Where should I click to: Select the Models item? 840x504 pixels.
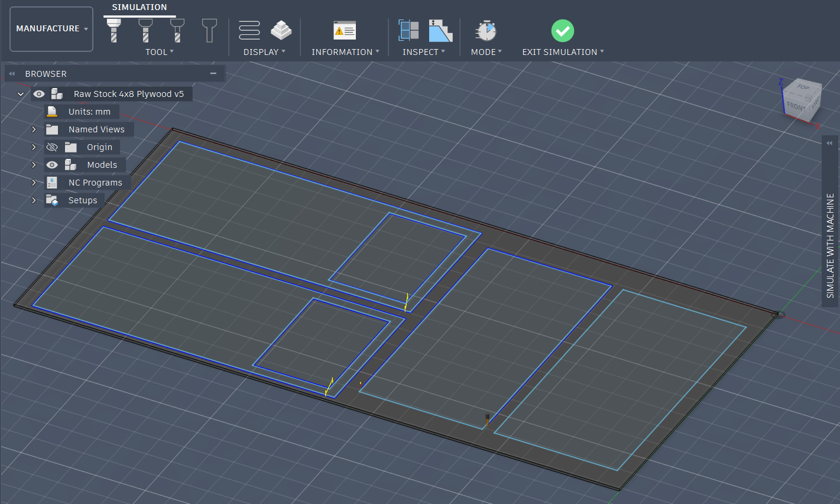pyautogui.click(x=102, y=165)
